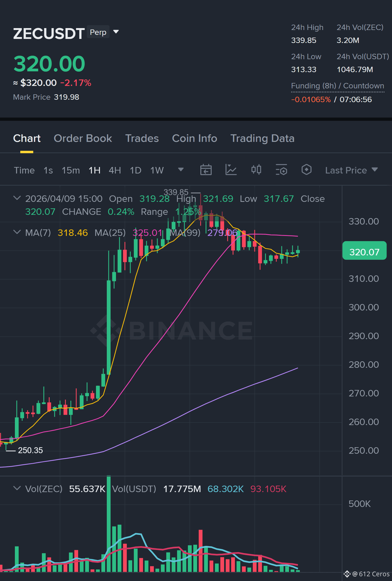
Task: Select the 1D timeframe
Action: point(135,170)
